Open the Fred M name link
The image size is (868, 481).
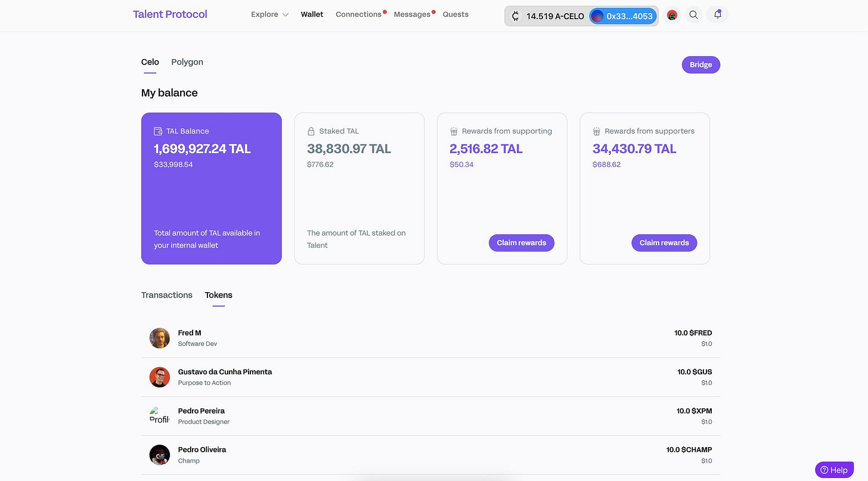190,333
